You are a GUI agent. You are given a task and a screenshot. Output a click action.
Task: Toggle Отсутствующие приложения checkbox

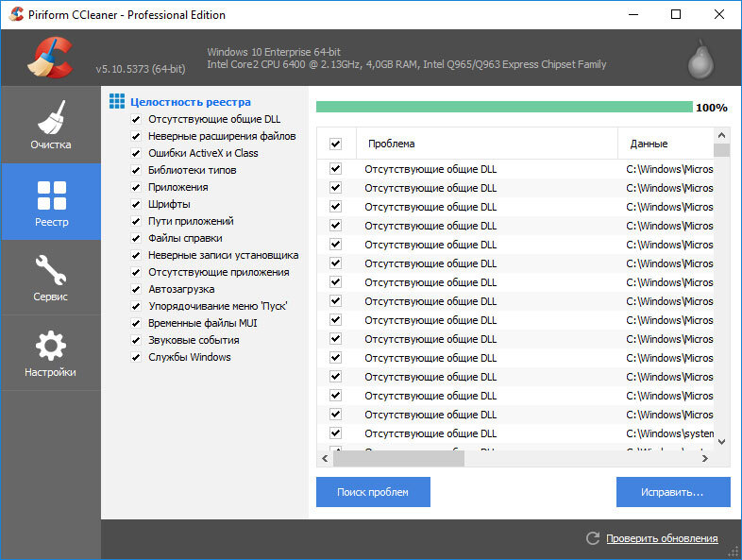(136, 273)
